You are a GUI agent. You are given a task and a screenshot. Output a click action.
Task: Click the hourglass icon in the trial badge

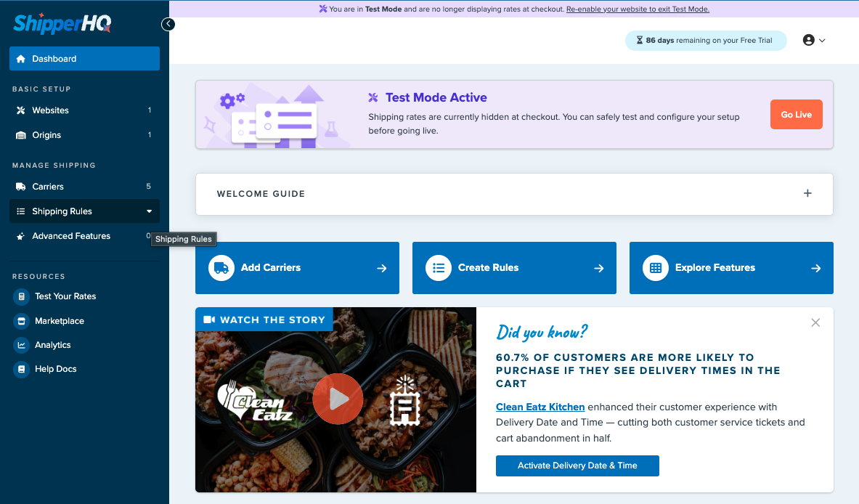(639, 41)
